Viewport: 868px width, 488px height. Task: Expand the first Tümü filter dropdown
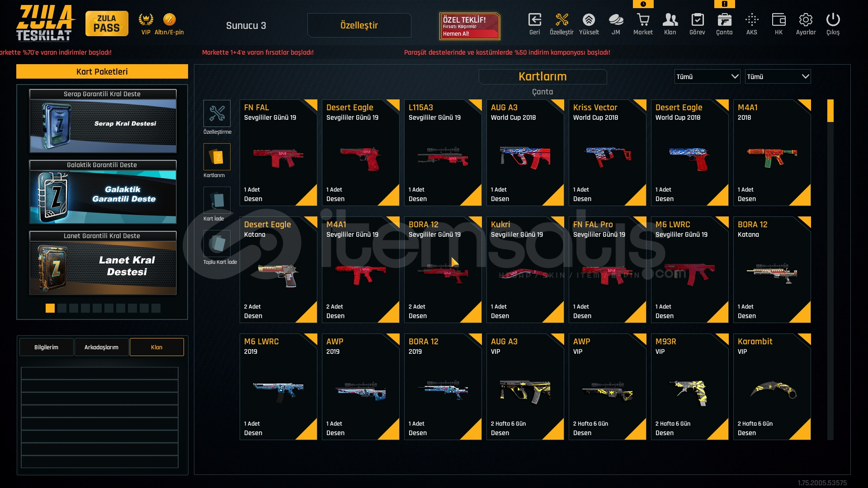pos(707,76)
